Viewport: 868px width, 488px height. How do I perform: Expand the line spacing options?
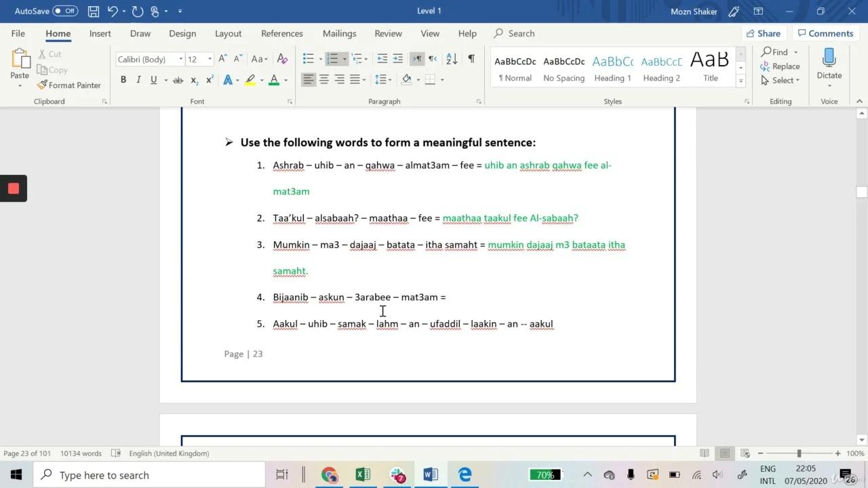coord(389,79)
